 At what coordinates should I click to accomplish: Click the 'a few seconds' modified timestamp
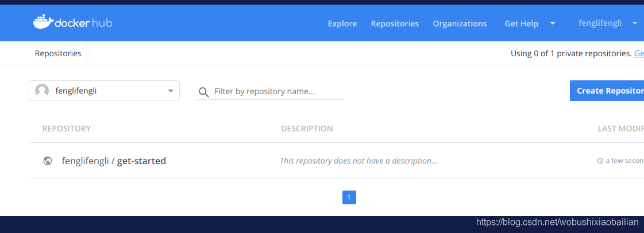coord(624,161)
